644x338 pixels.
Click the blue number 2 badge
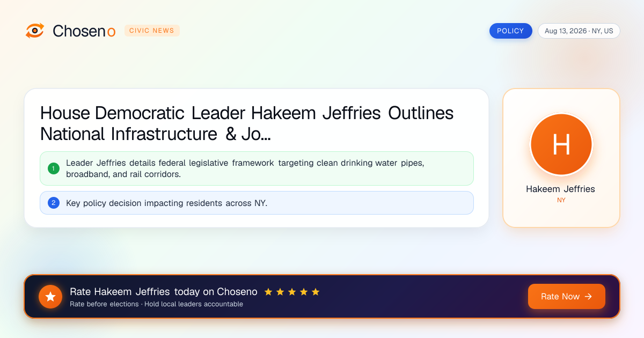click(53, 203)
